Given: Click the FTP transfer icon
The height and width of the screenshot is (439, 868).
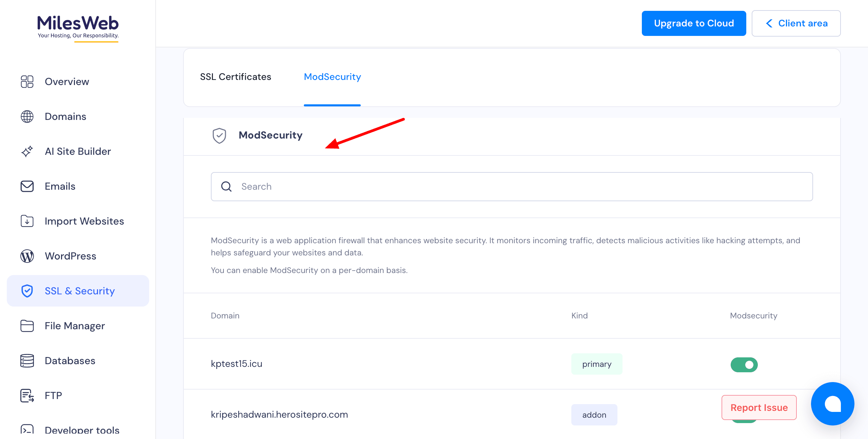Looking at the screenshot, I should pyautogui.click(x=27, y=396).
